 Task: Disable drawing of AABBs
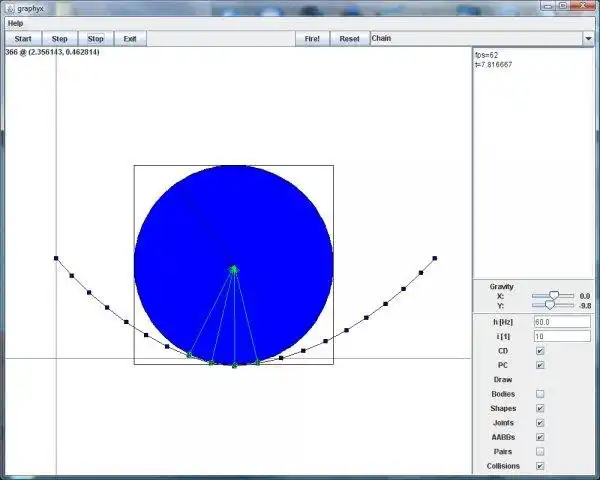pos(540,437)
